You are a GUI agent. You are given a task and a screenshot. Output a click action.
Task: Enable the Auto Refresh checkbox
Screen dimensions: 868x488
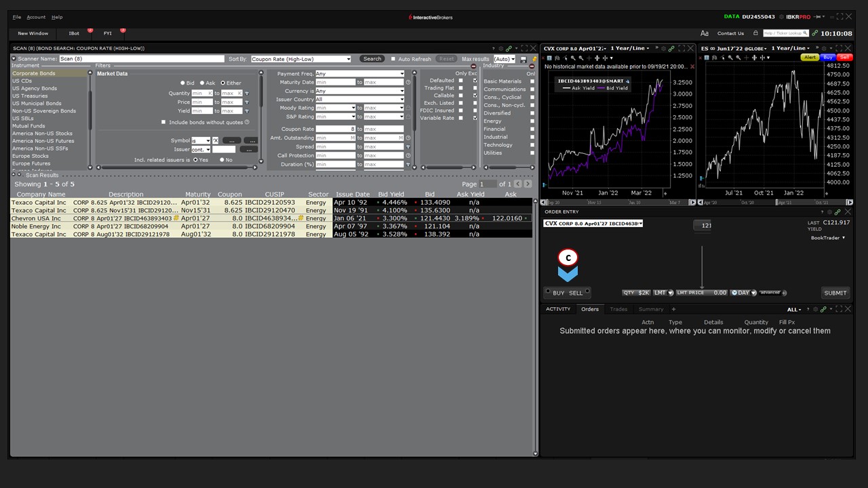[393, 59]
